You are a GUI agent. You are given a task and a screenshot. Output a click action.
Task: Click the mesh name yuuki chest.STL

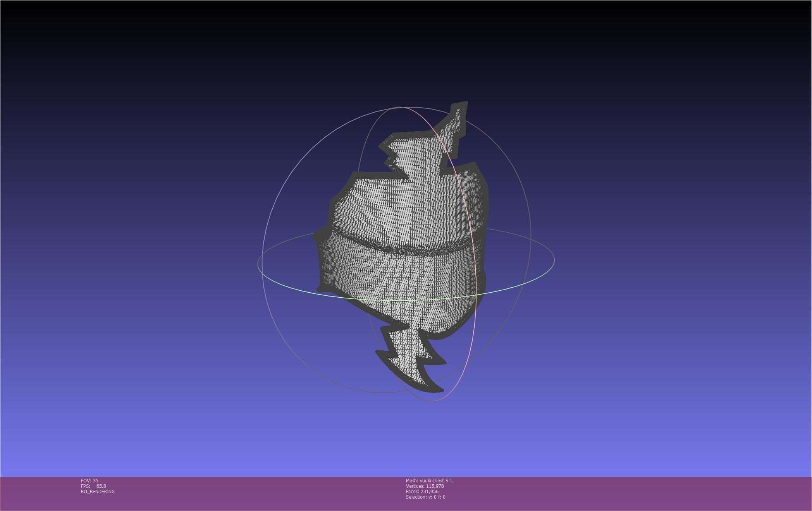[430, 480]
